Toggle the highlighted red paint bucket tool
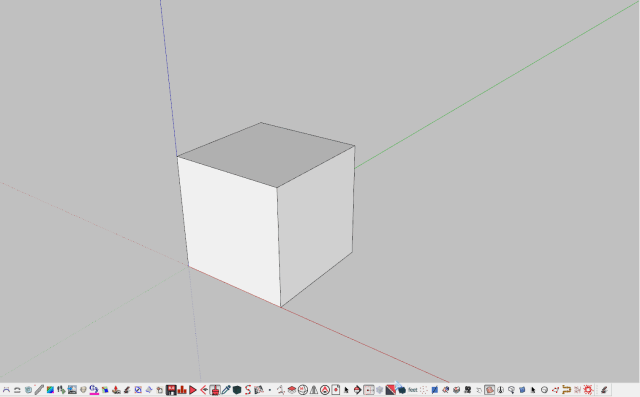 coord(215,390)
